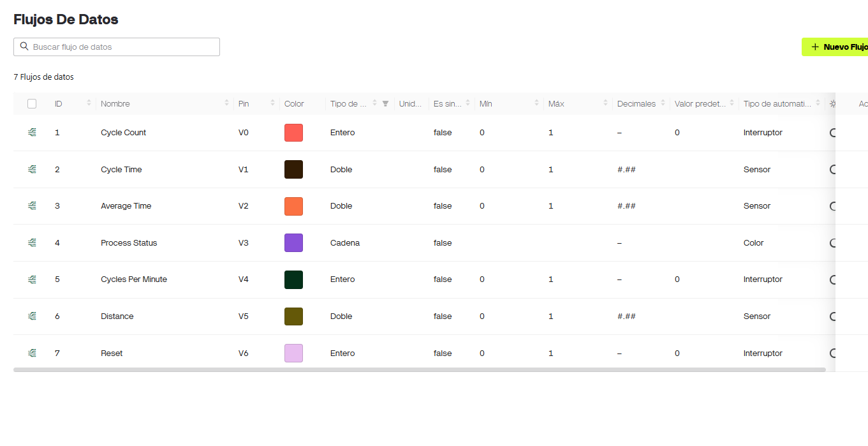Click Sensor automation type in Distance row
The image size is (868, 446).
pos(757,316)
